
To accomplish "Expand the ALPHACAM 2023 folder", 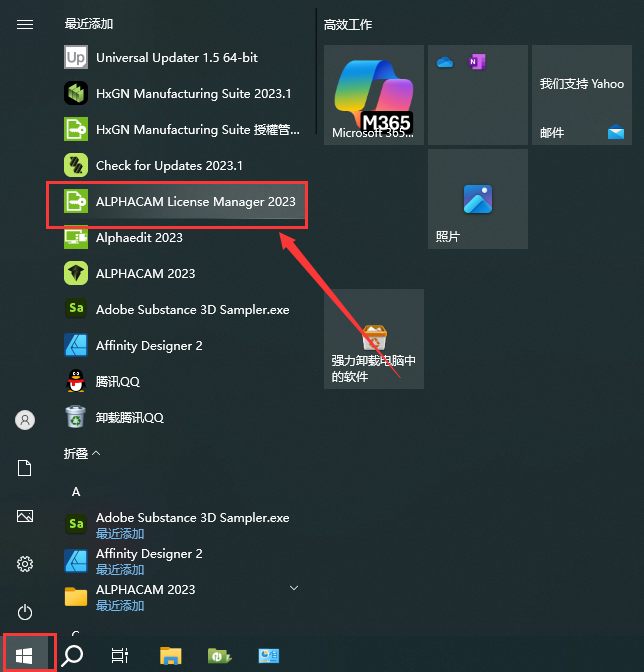I will pos(294,588).
